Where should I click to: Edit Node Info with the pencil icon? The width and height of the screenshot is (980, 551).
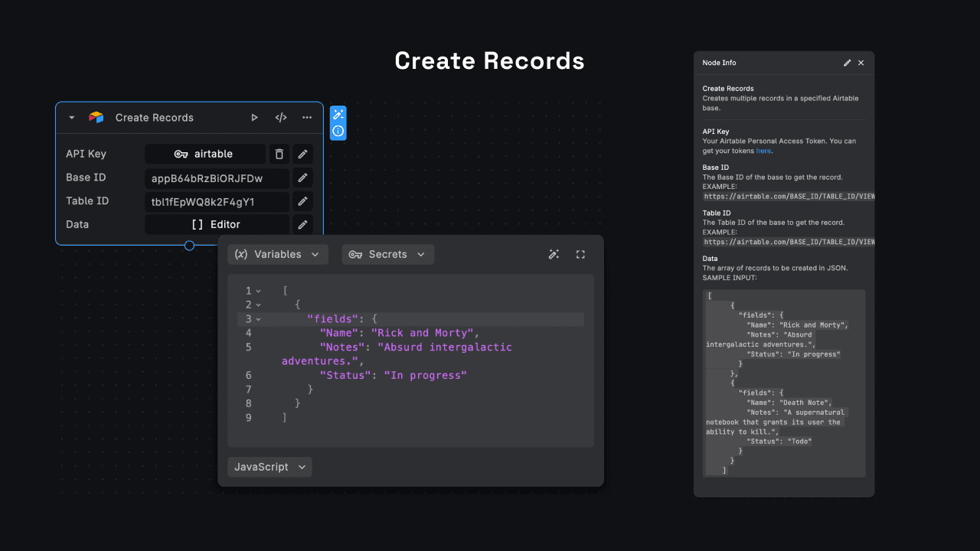847,63
